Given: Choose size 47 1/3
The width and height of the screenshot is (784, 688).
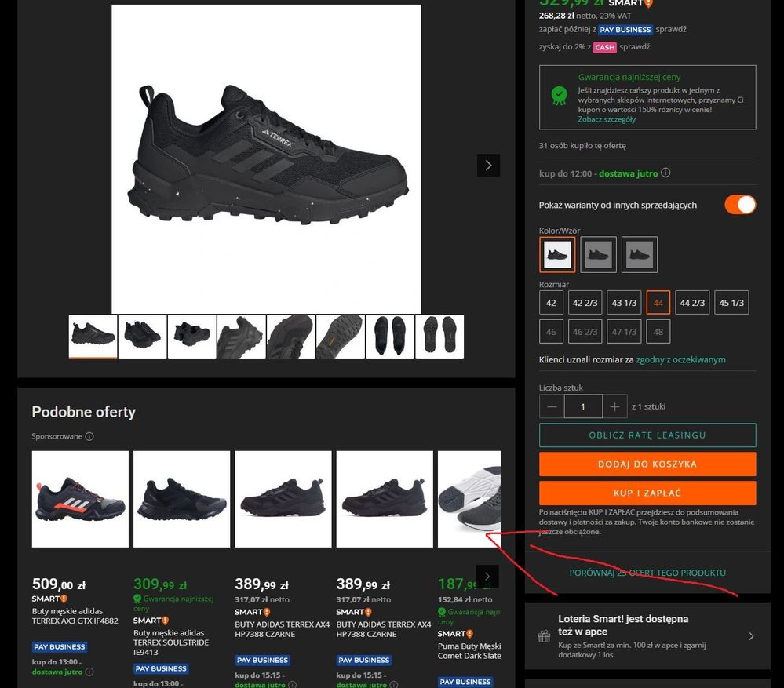Looking at the screenshot, I should click(624, 332).
